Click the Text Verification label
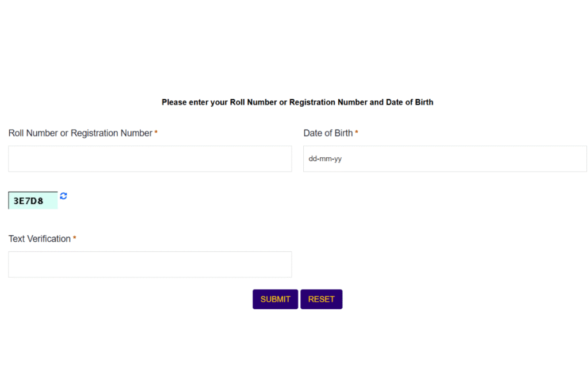Viewport: 588px width, 392px height. pos(40,239)
